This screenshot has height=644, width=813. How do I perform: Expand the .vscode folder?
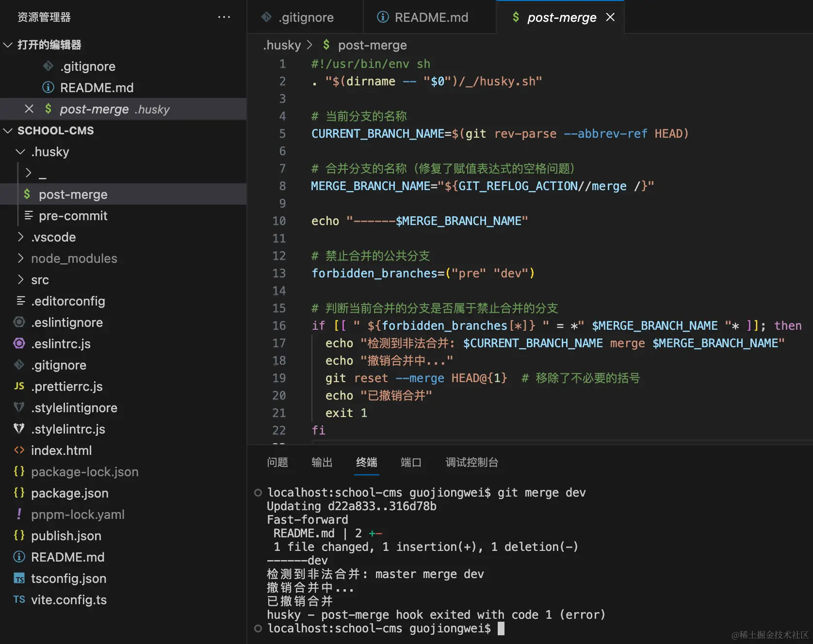click(x=20, y=237)
